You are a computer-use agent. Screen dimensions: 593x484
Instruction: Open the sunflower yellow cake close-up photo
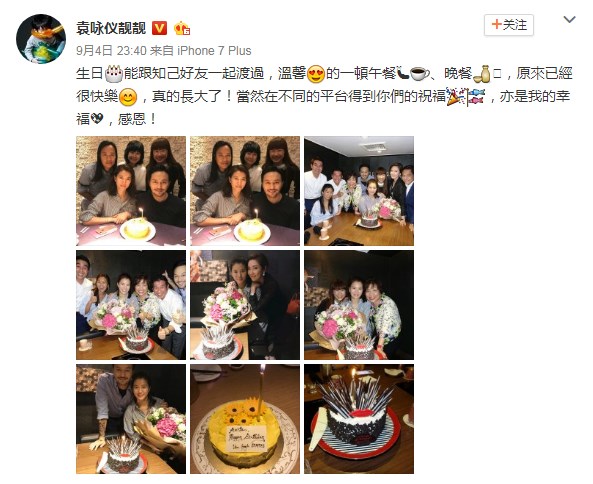click(x=245, y=419)
